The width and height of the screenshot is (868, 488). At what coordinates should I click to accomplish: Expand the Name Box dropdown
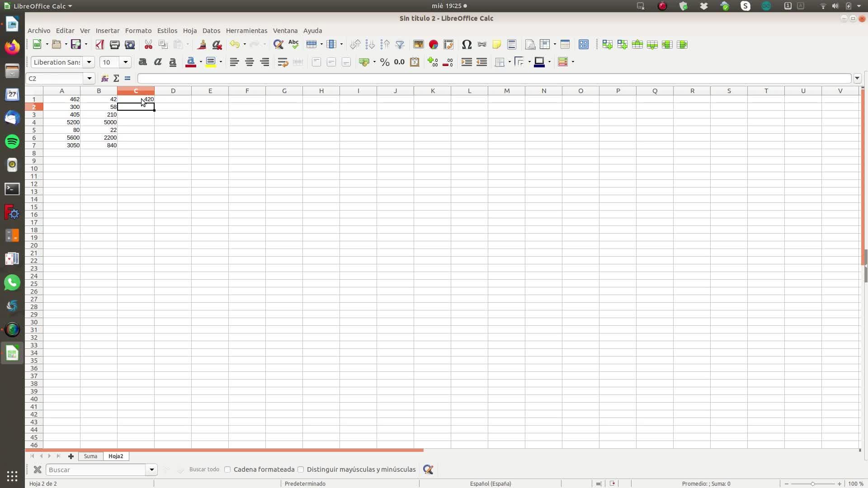(90, 78)
